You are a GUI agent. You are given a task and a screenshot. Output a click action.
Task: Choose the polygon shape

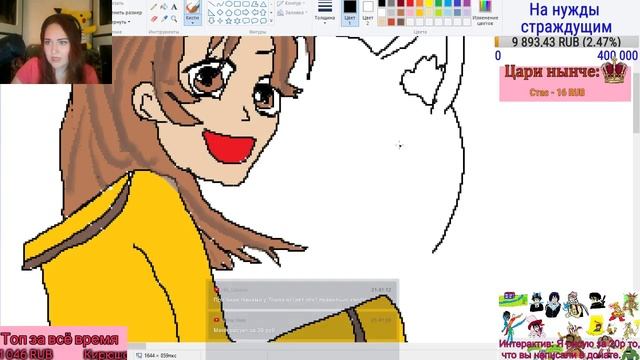[x=255, y=4]
